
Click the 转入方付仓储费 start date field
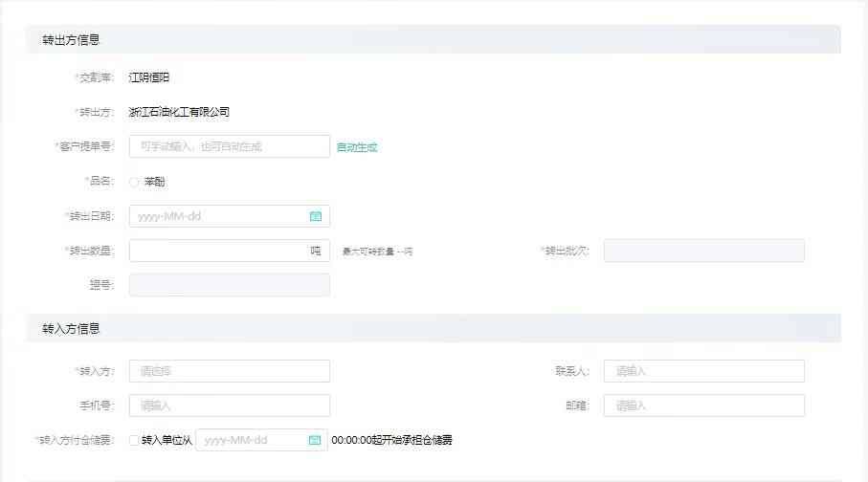tap(251, 440)
